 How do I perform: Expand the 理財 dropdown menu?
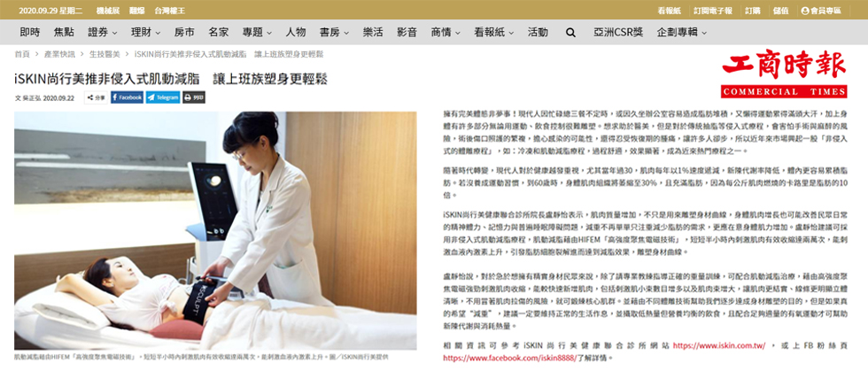click(145, 32)
